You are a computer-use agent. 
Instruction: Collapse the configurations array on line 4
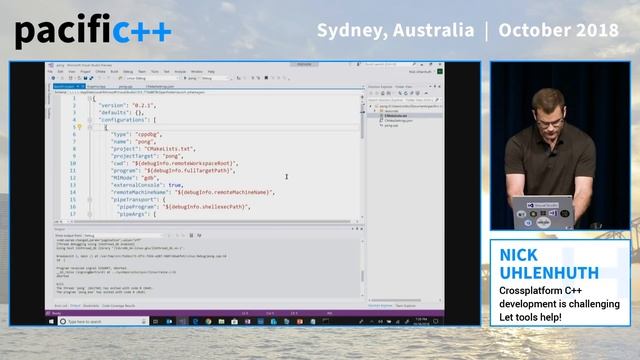coord(89,120)
